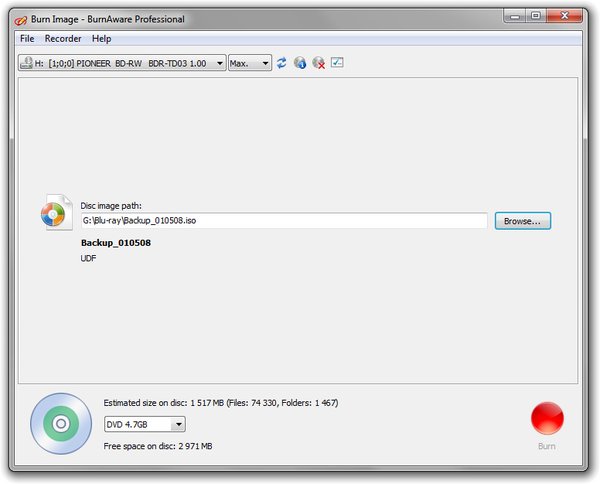The image size is (600, 484).
Task: Focus the Disc image path field
Action: [x=284, y=221]
